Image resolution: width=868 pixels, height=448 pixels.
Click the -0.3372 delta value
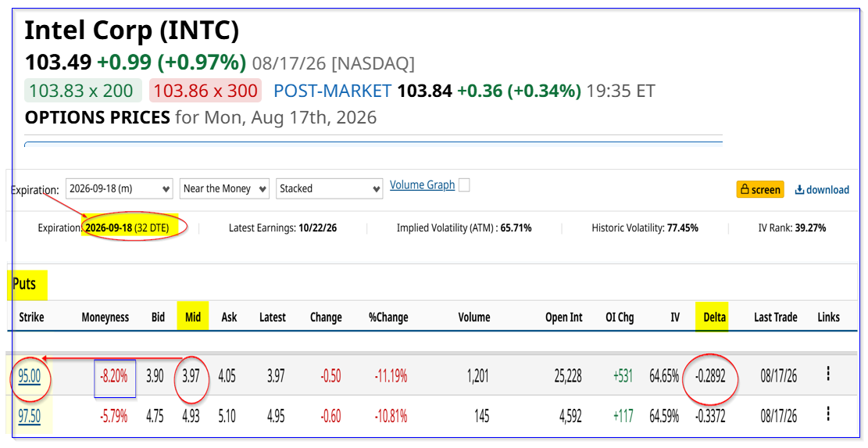(x=710, y=416)
